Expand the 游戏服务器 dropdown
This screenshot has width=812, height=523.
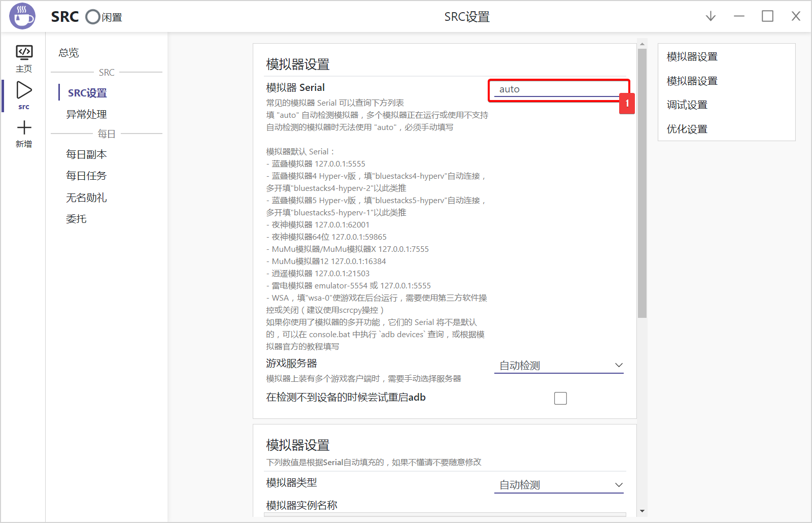pyautogui.click(x=559, y=366)
